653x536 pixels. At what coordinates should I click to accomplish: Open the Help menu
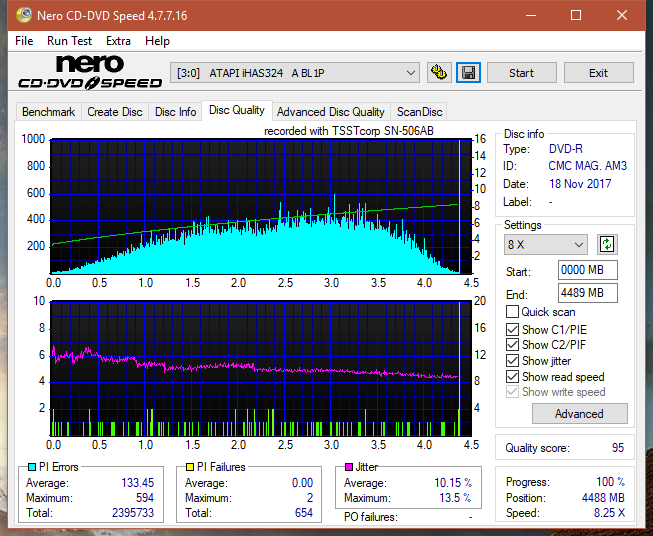[157, 41]
